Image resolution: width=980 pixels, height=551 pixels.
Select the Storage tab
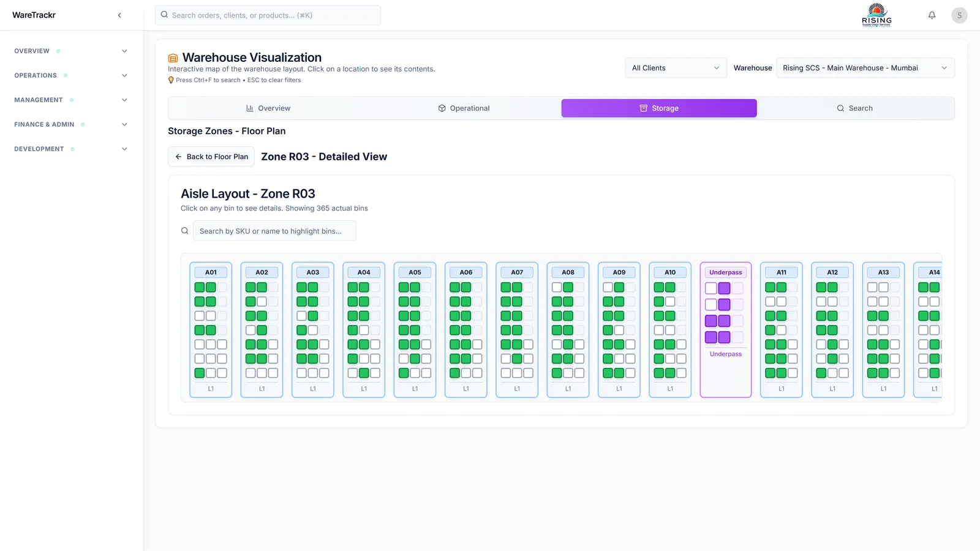pyautogui.click(x=659, y=108)
